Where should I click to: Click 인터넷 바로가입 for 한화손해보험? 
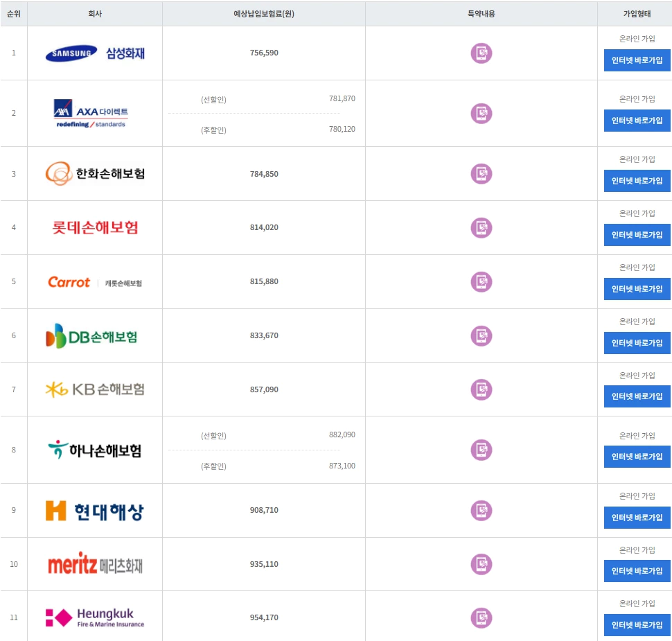(x=637, y=181)
